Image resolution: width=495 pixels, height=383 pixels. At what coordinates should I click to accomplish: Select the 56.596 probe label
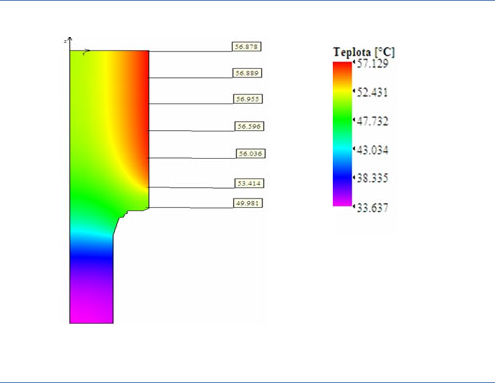click(x=250, y=126)
